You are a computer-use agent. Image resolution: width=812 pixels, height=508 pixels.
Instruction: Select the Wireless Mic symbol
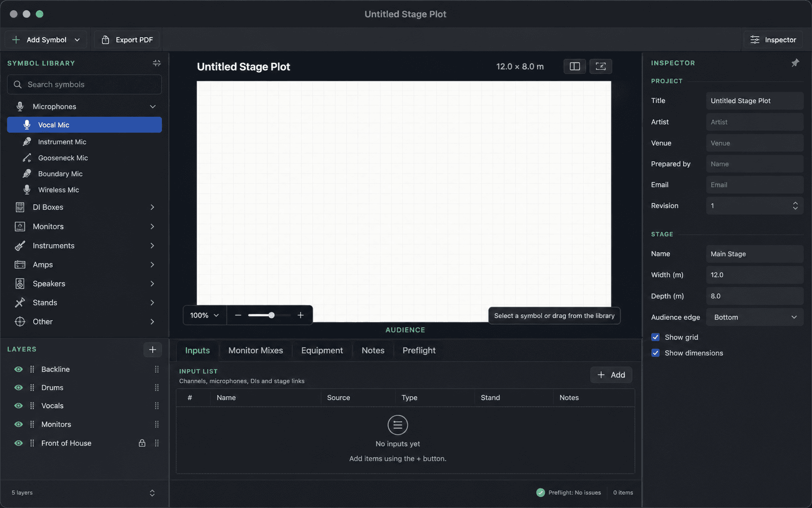pos(84,189)
